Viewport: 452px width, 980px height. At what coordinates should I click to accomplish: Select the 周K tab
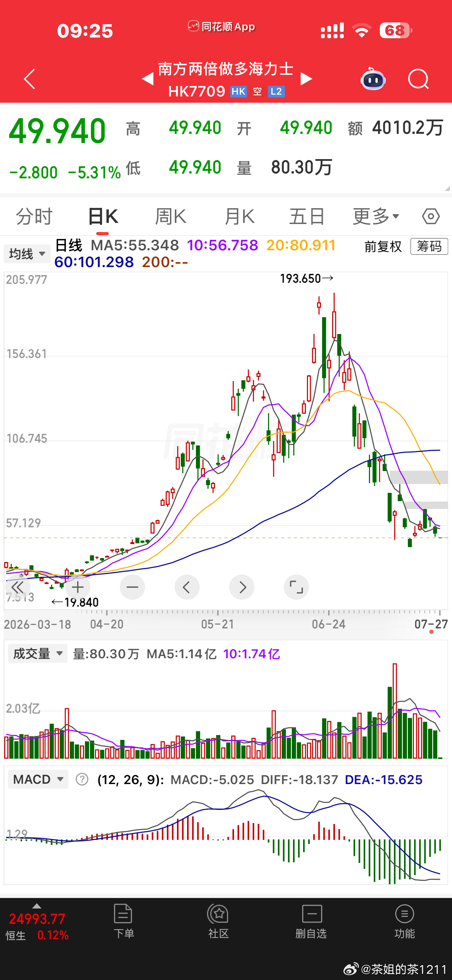point(171,217)
